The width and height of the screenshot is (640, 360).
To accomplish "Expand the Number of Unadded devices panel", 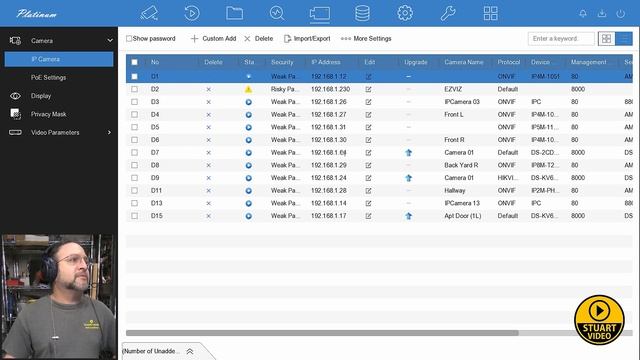I will pyautogui.click(x=190, y=351).
